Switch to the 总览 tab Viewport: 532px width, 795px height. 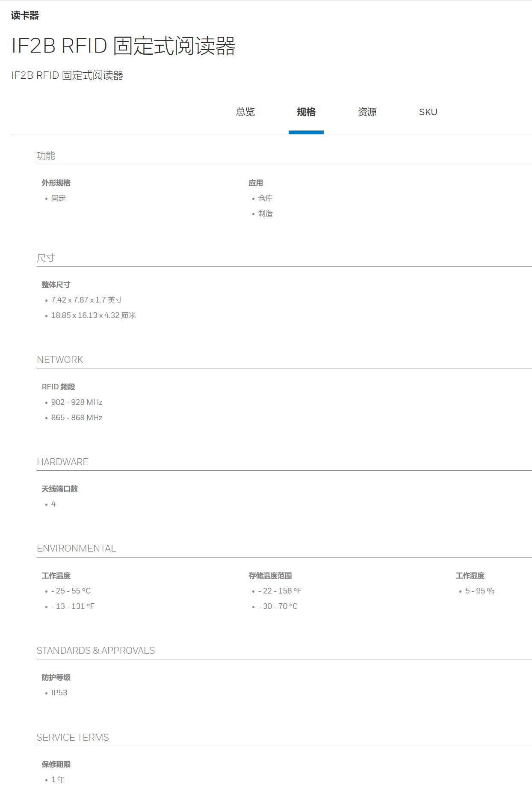click(245, 112)
